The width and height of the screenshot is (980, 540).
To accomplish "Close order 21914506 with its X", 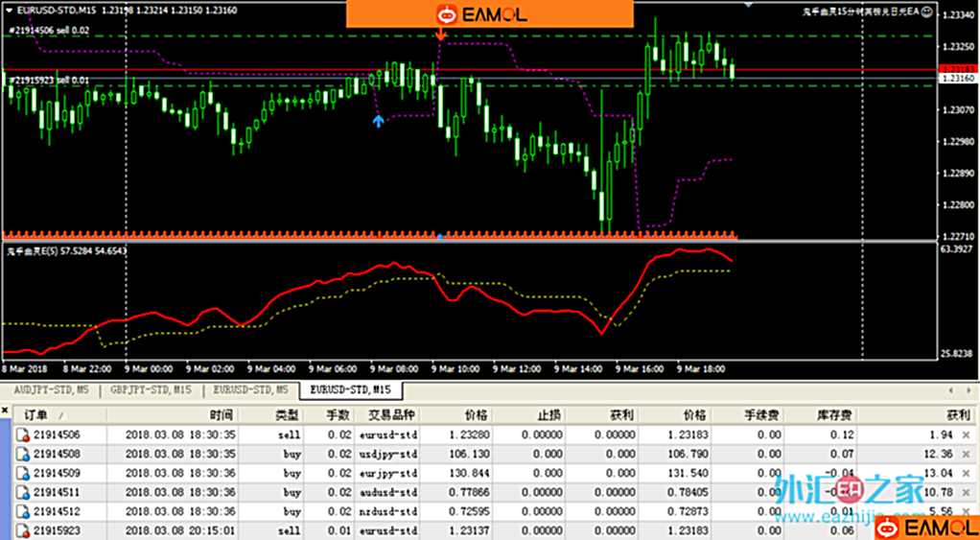I will click(x=966, y=435).
